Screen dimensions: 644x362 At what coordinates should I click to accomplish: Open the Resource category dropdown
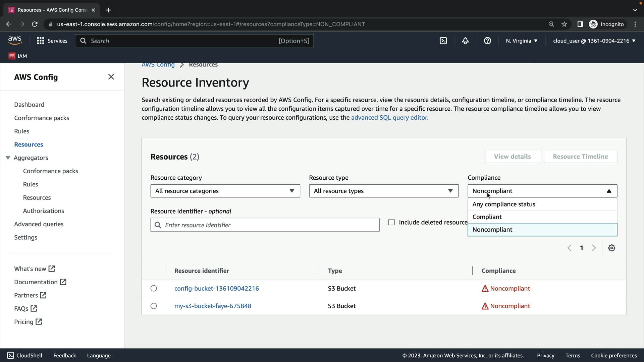tap(225, 191)
